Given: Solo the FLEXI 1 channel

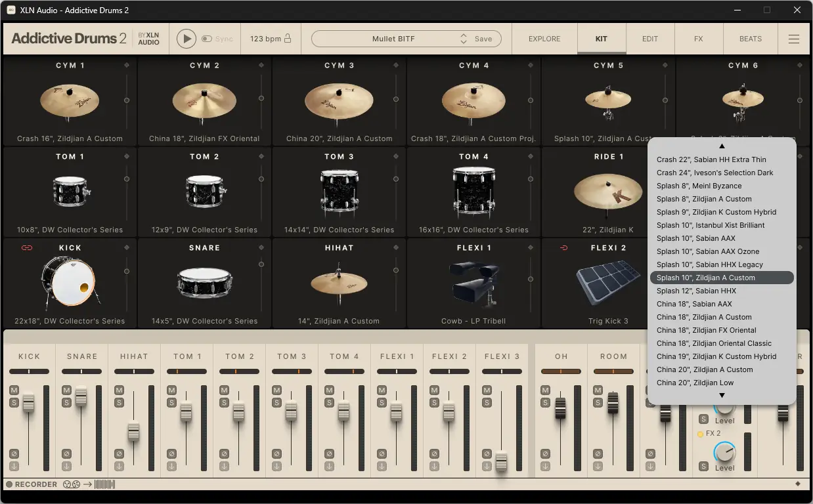Looking at the screenshot, I should 382,402.
